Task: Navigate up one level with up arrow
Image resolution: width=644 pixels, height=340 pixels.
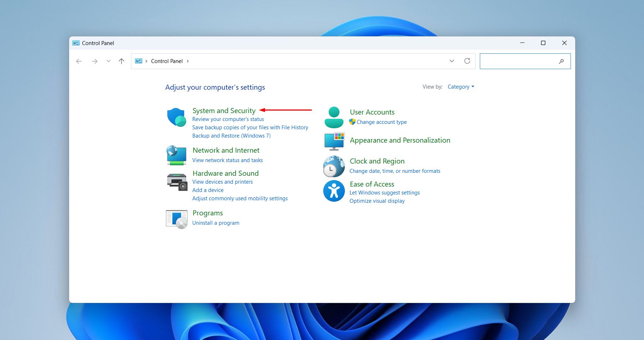Action: pos(122,61)
